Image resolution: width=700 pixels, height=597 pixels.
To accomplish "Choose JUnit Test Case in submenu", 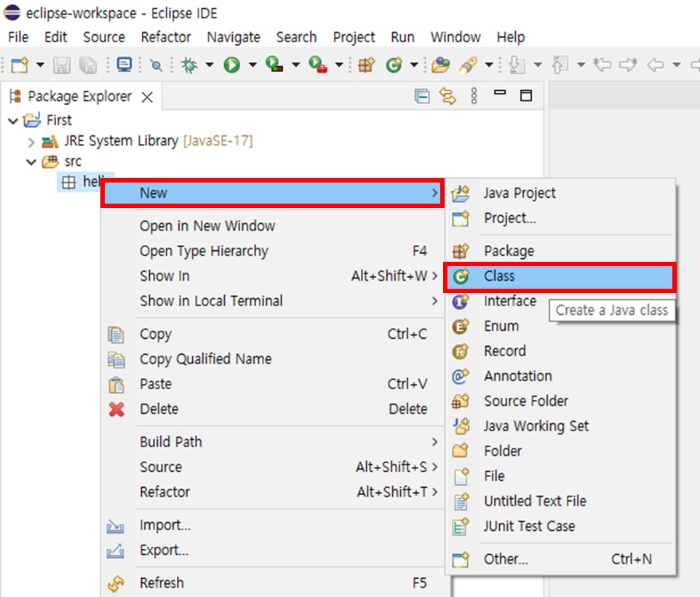I will click(x=560, y=526).
